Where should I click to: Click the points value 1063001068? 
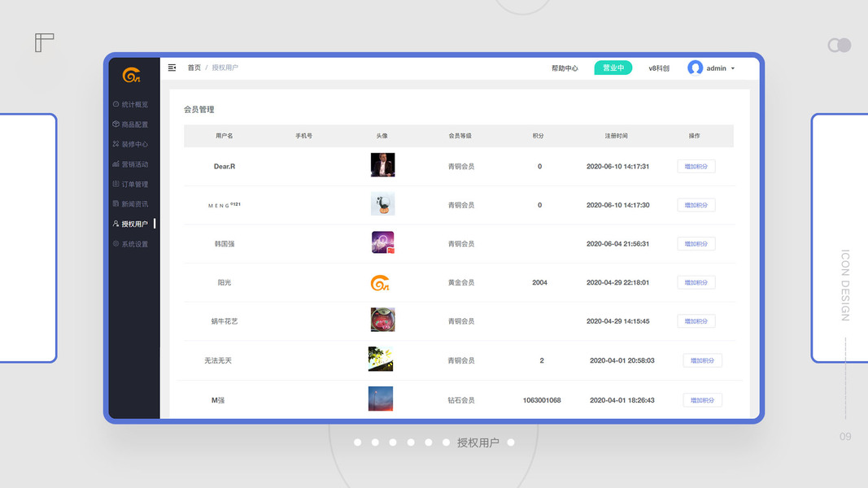pyautogui.click(x=542, y=401)
